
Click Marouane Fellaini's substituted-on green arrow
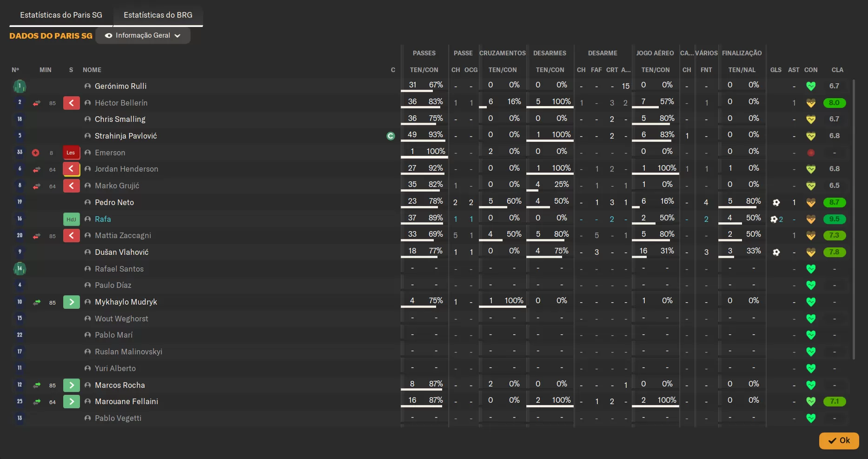[72, 401]
